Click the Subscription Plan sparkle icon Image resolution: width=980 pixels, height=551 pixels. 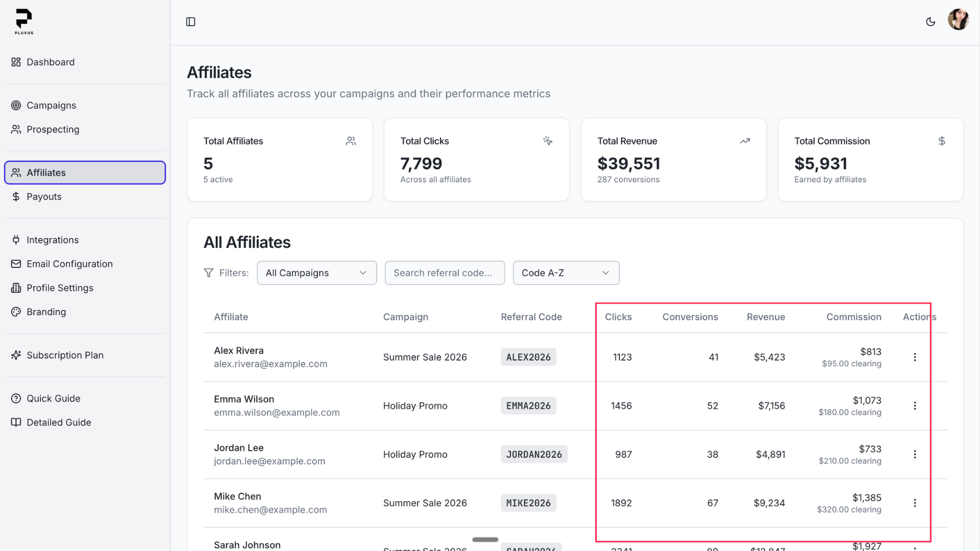coord(16,356)
